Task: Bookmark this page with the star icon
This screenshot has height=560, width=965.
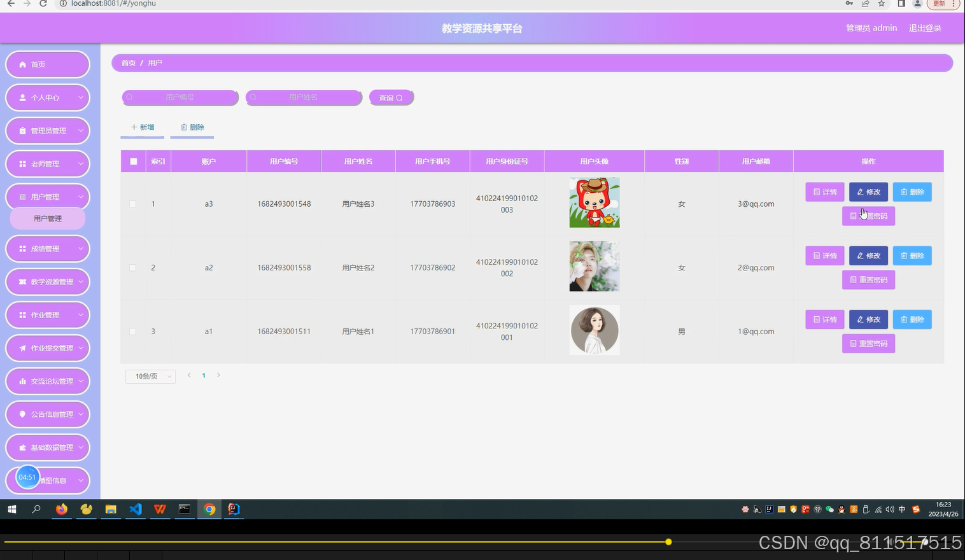Action: point(882,3)
